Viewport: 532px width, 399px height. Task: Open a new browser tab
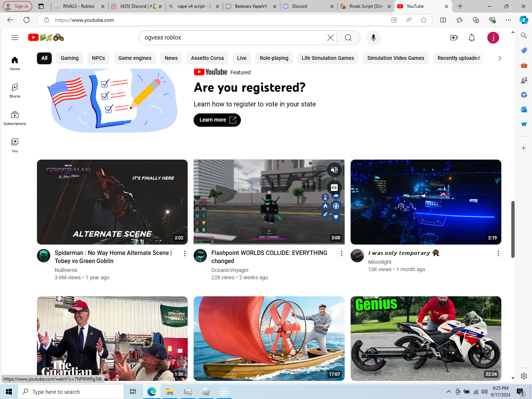pos(460,6)
